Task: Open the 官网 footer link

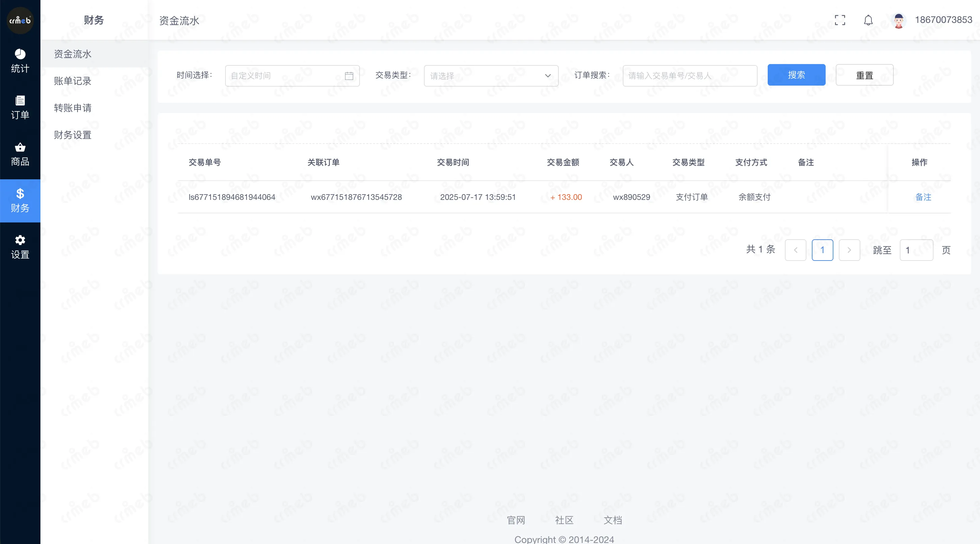Action: (x=516, y=520)
